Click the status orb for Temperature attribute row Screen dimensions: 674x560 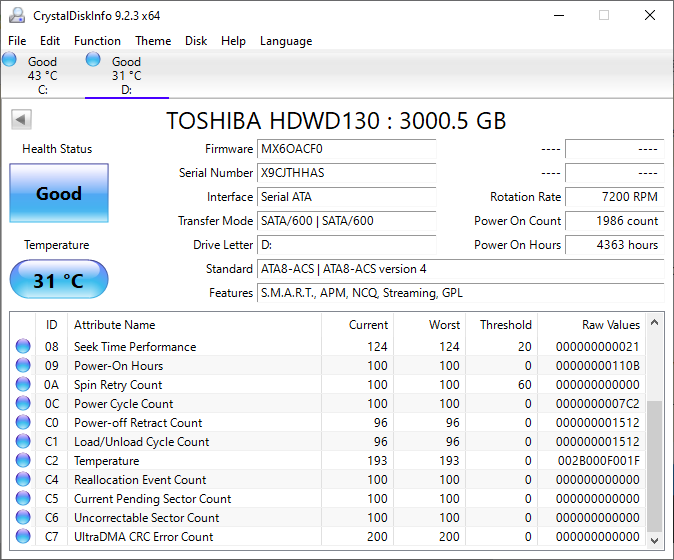23,460
